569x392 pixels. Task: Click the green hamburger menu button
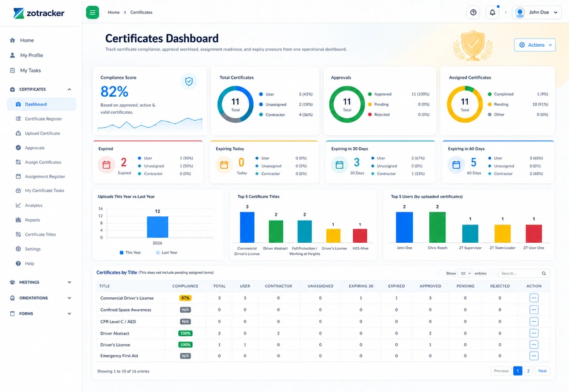point(92,13)
